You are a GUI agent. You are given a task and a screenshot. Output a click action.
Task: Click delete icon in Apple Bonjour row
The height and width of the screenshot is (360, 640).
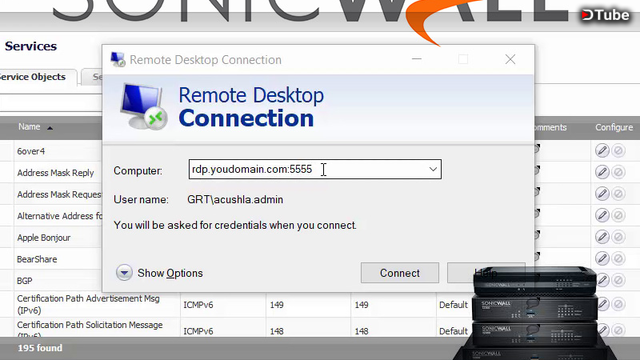point(619,237)
